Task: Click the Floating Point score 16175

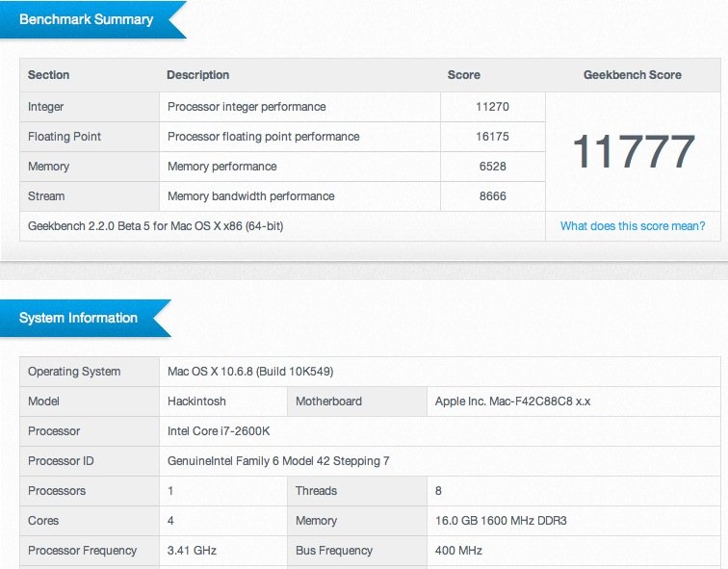Action: [x=492, y=137]
